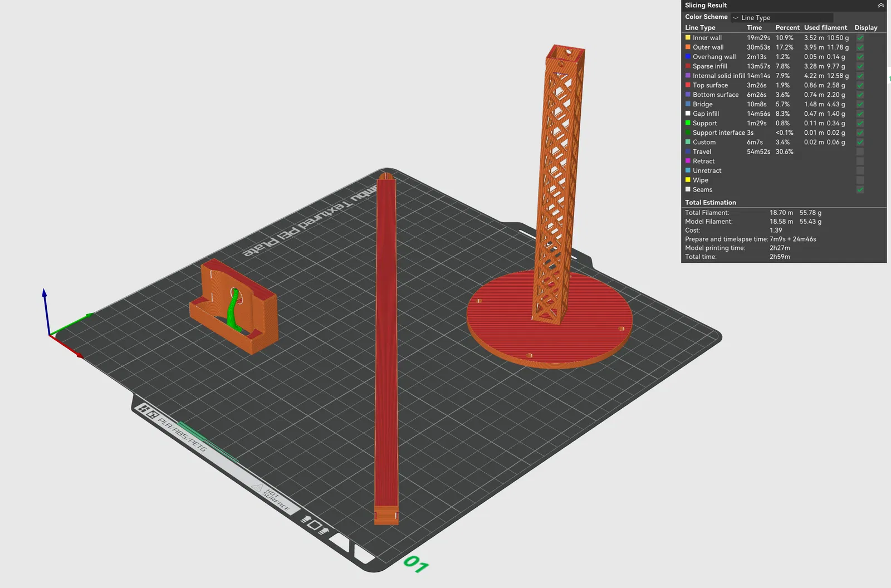Collapse the Slicing Result panel chevron
Viewport: 891px width, 588px height.
coord(880,6)
